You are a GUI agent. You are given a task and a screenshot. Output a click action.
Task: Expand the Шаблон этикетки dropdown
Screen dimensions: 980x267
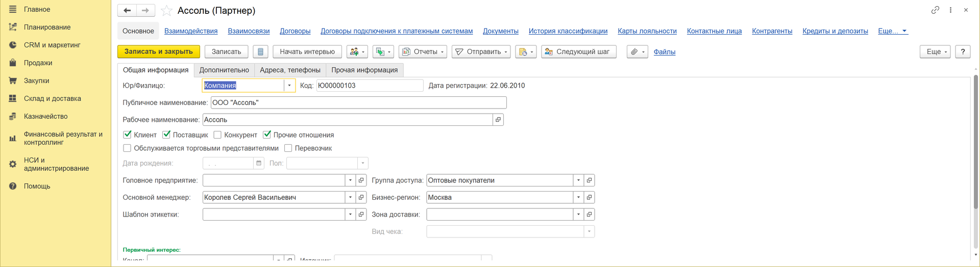pos(350,215)
